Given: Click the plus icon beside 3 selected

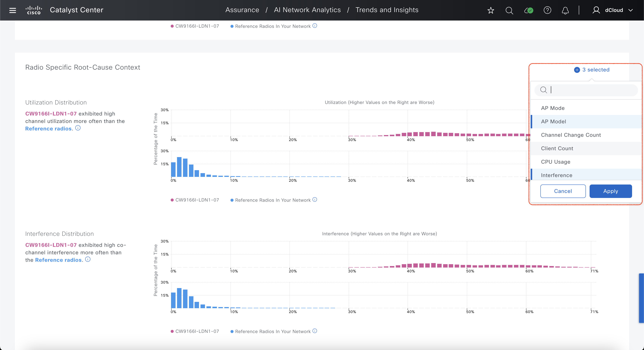Looking at the screenshot, I should pos(577,70).
